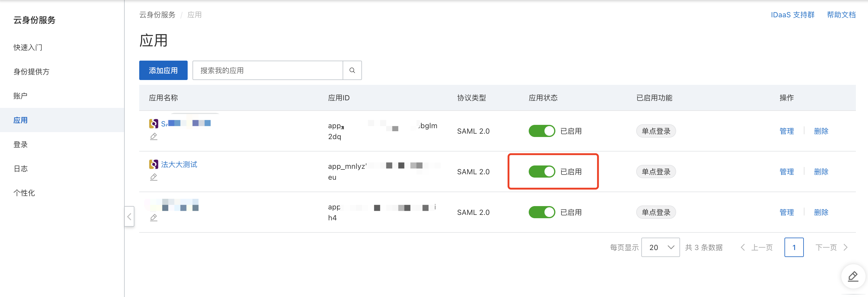Go to previous page 上一页

(x=757, y=247)
